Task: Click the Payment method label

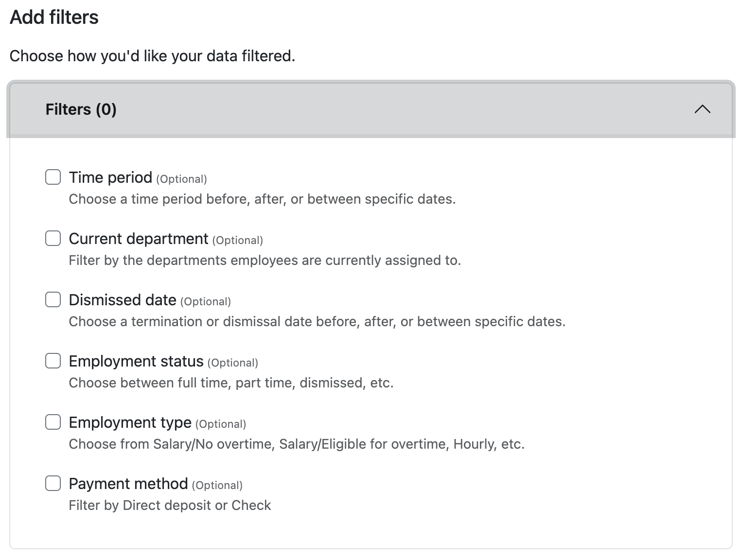Action: click(128, 484)
